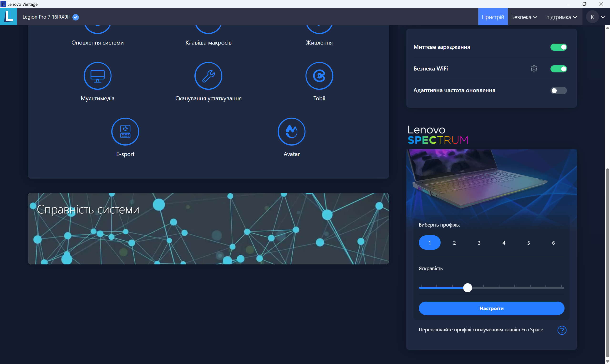Disable Миттєве заряджання toggle

(559, 47)
